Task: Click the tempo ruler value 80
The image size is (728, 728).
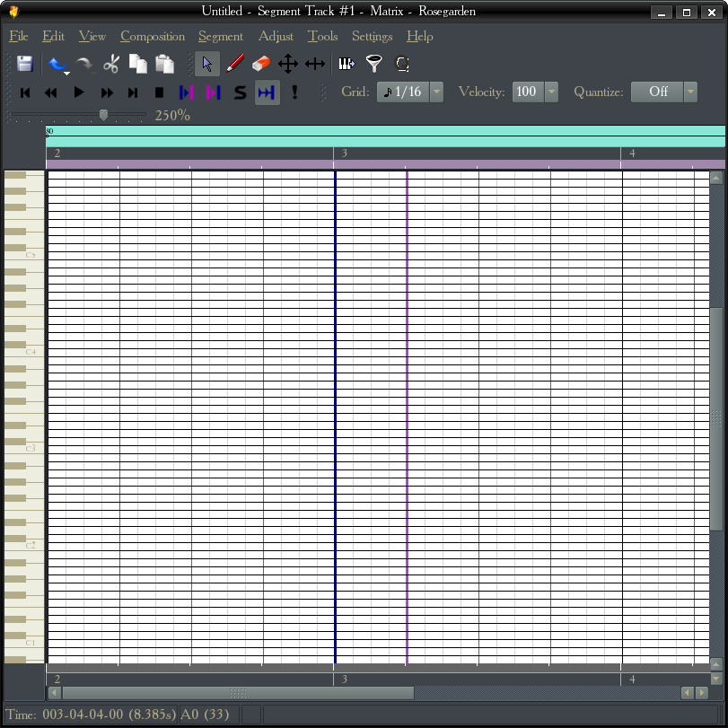Action: (x=49, y=131)
